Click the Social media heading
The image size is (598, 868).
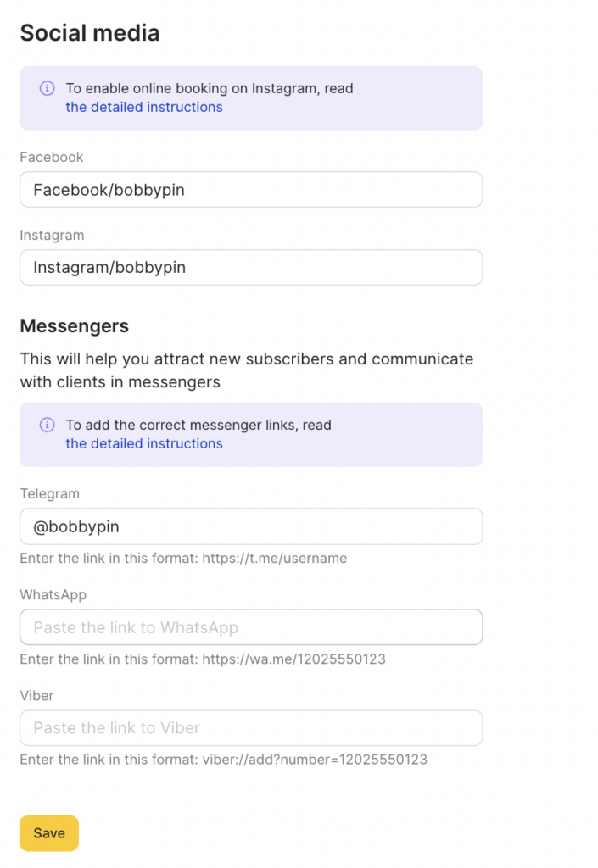(90, 33)
